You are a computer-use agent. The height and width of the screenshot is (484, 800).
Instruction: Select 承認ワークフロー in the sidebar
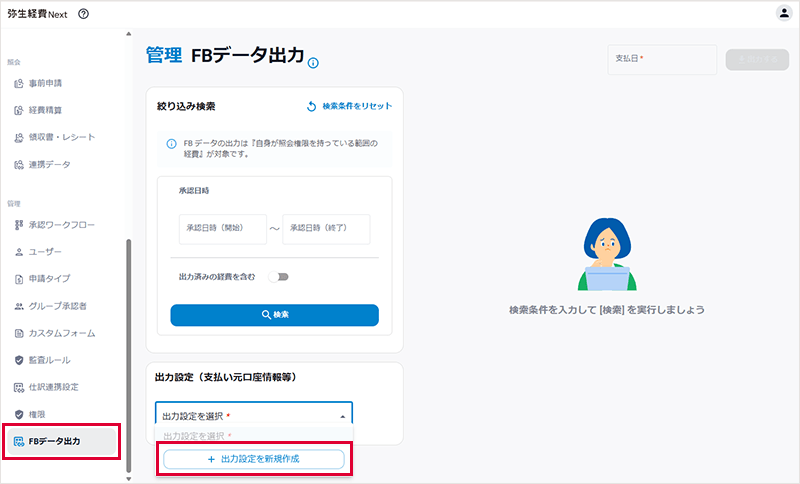[63, 224]
